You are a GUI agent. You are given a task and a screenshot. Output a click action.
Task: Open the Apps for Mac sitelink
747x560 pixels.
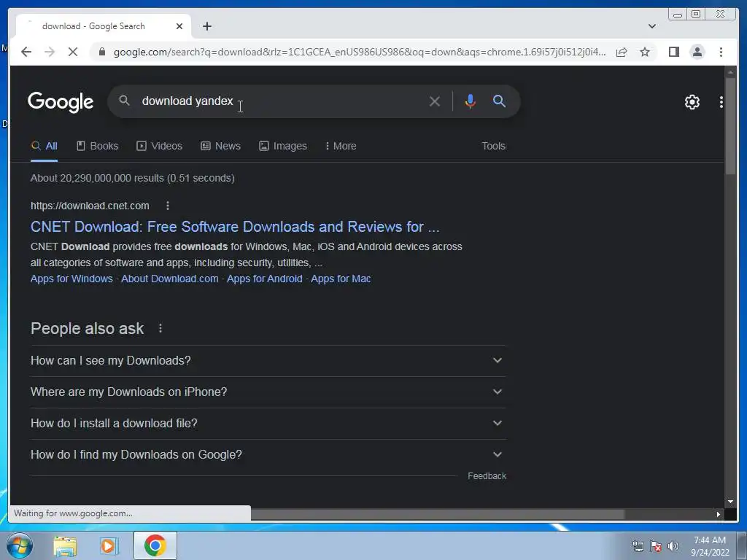(x=341, y=279)
